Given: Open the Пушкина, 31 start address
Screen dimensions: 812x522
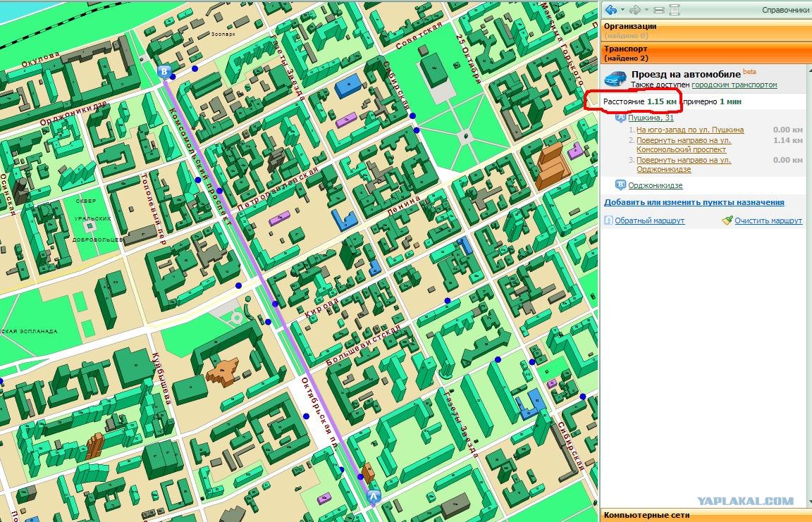Looking at the screenshot, I should pyautogui.click(x=651, y=118).
